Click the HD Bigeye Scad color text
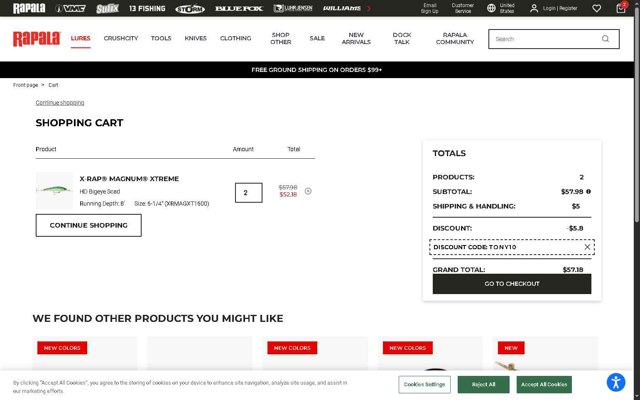Image resolution: width=640 pixels, height=400 pixels. [100, 191]
